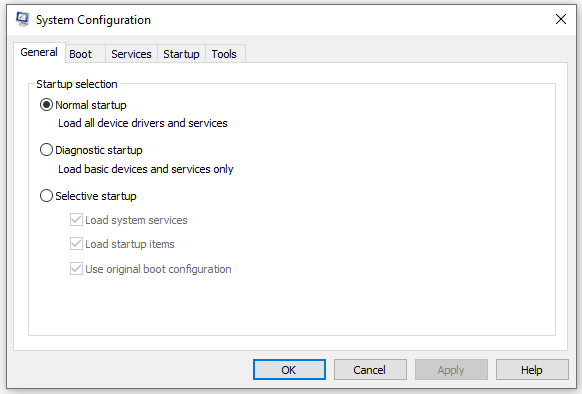582x394 pixels.
Task: Click the Apply button
Action: [x=451, y=369]
